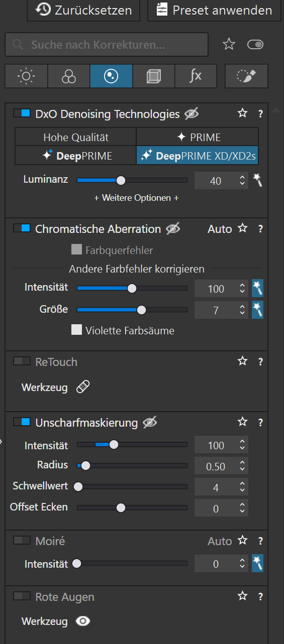This screenshot has height=644, width=284.
Task: Enable the Moiré correction switch
Action: tap(22, 541)
